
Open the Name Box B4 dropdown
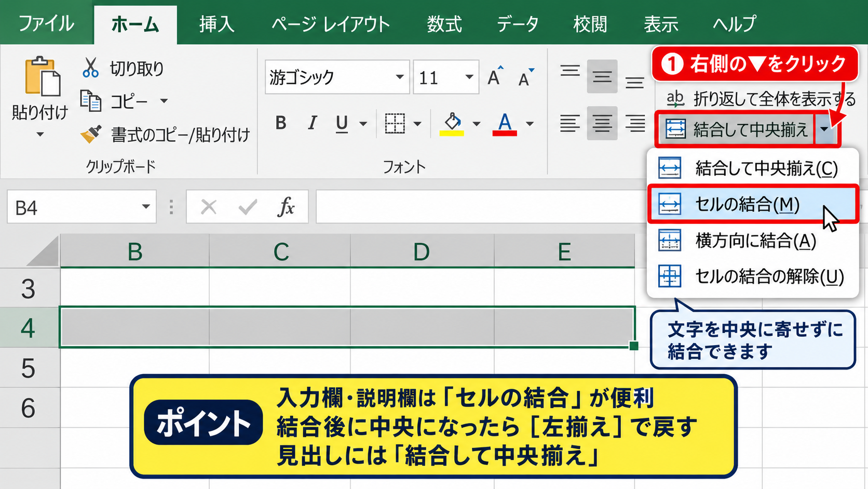146,207
